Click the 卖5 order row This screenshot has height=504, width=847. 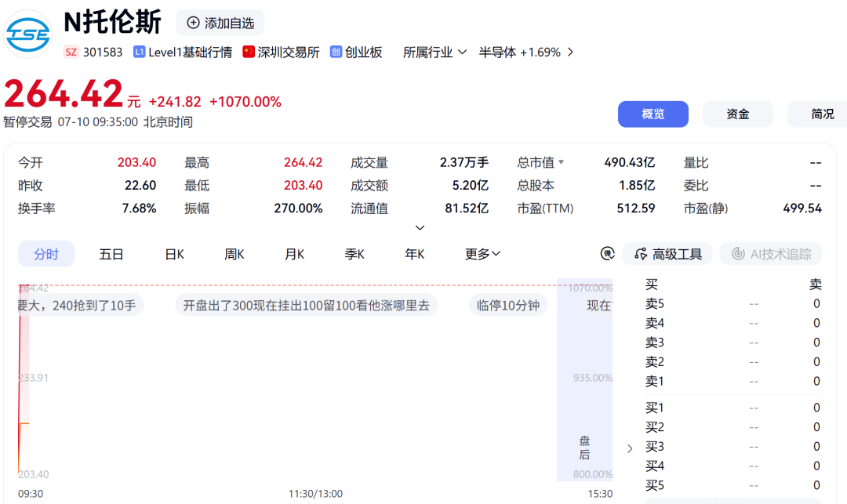click(732, 304)
